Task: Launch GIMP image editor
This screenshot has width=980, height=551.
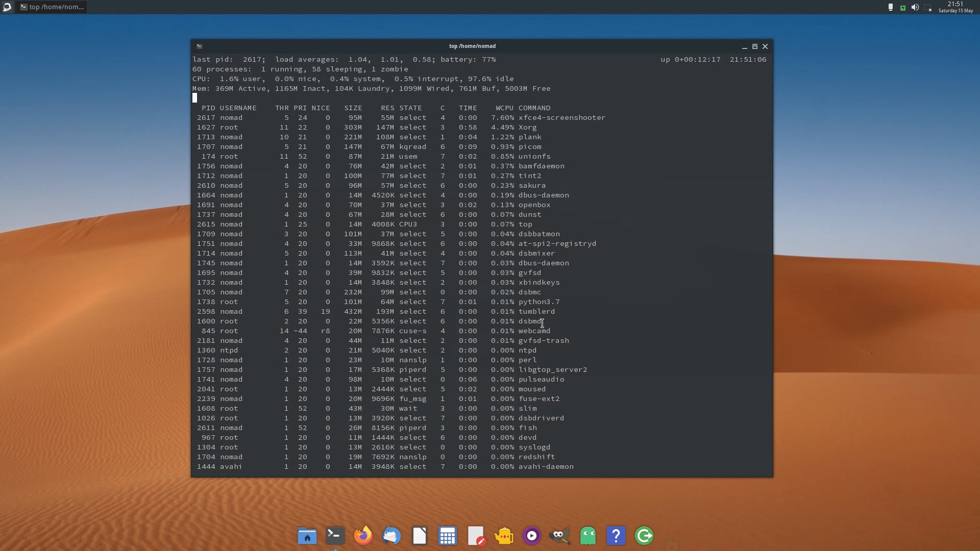Action: coord(559,535)
